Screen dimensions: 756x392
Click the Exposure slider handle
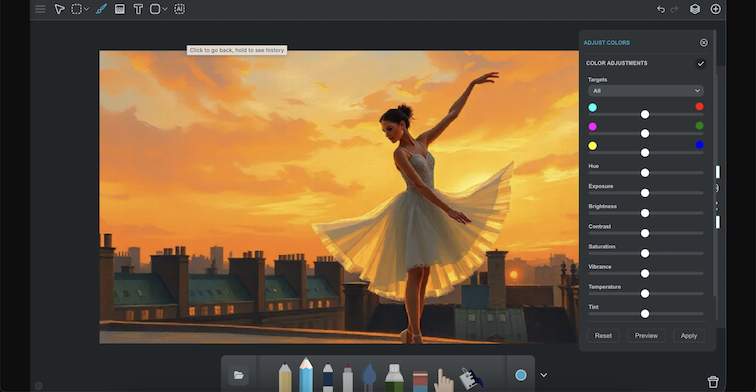[x=645, y=193]
